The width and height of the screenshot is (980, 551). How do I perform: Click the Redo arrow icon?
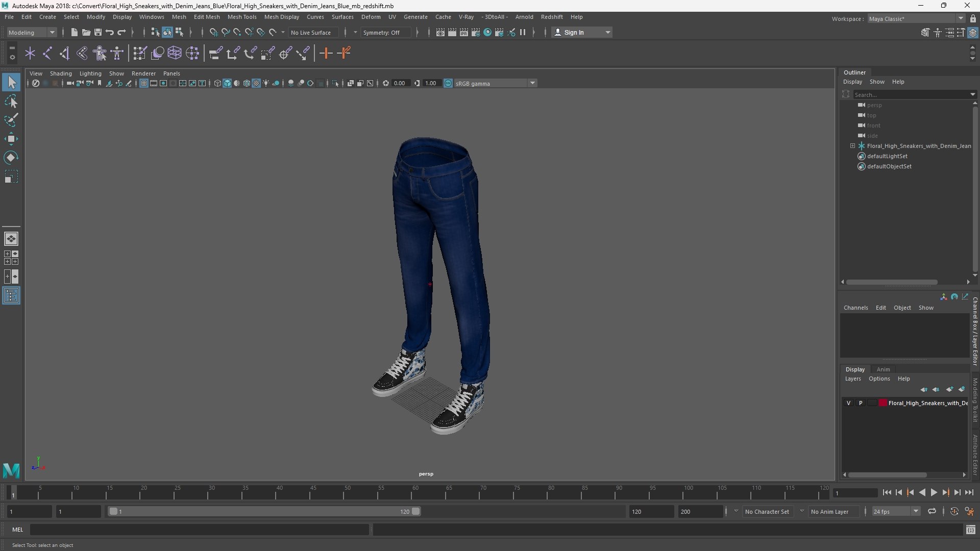(121, 32)
